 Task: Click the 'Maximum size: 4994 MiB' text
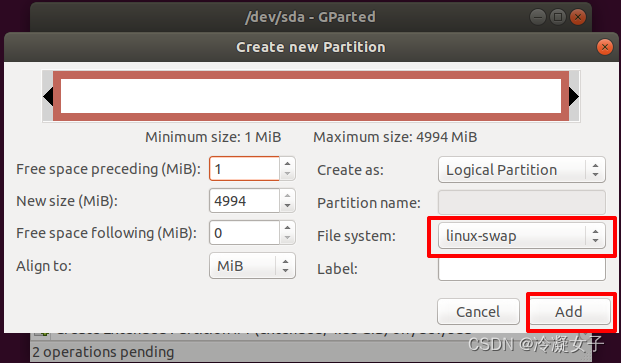click(x=395, y=137)
